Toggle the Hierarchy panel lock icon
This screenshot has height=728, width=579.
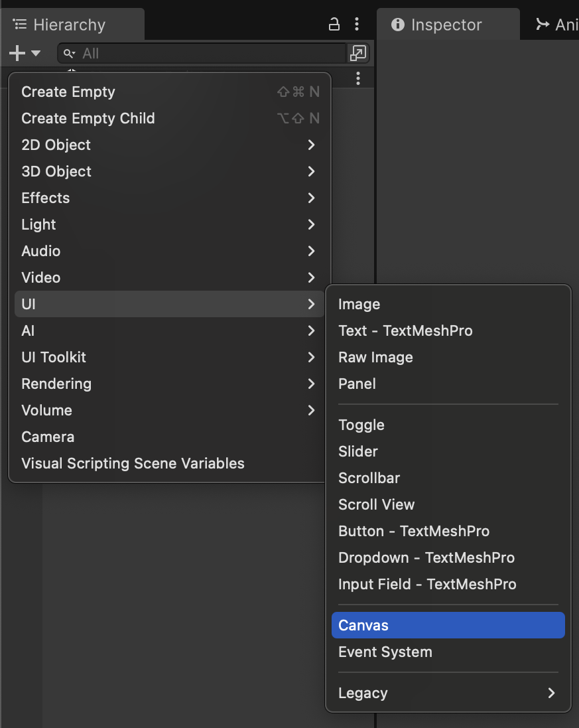pyautogui.click(x=334, y=25)
